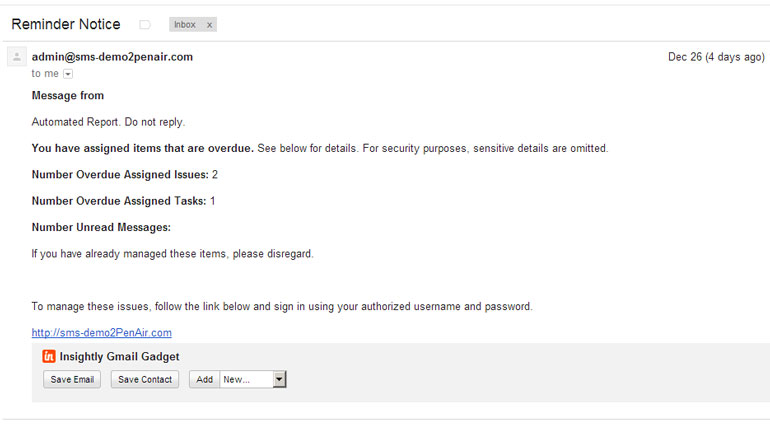Click the orange Insightly logo icon
The image size is (770, 425).
click(x=49, y=356)
